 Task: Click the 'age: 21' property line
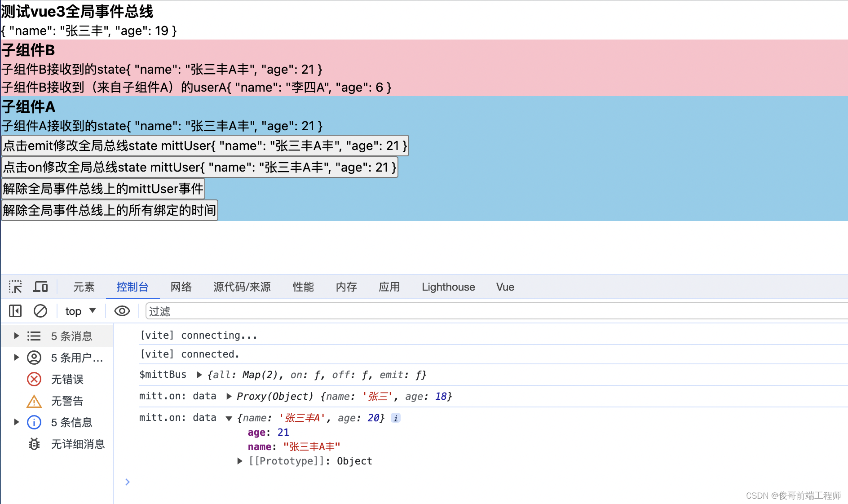click(x=268, y=432)
